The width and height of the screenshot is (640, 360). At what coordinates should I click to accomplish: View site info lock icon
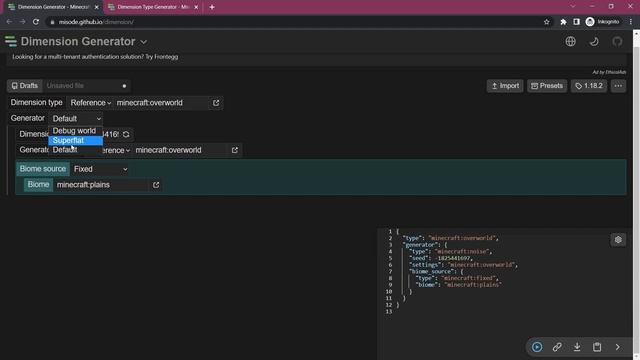[52, 22]
